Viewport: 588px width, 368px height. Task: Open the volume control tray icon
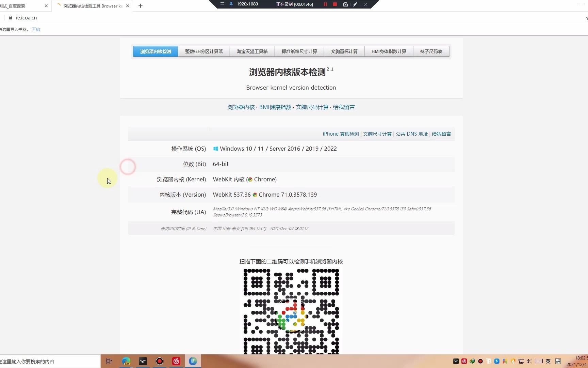529,361
